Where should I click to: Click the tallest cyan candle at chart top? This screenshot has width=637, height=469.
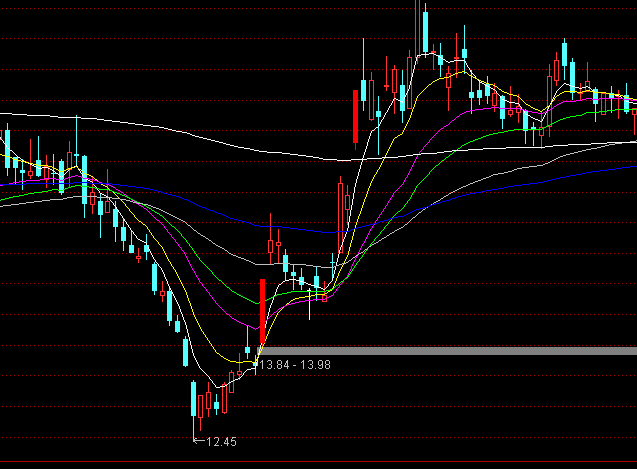click(424, 30)
